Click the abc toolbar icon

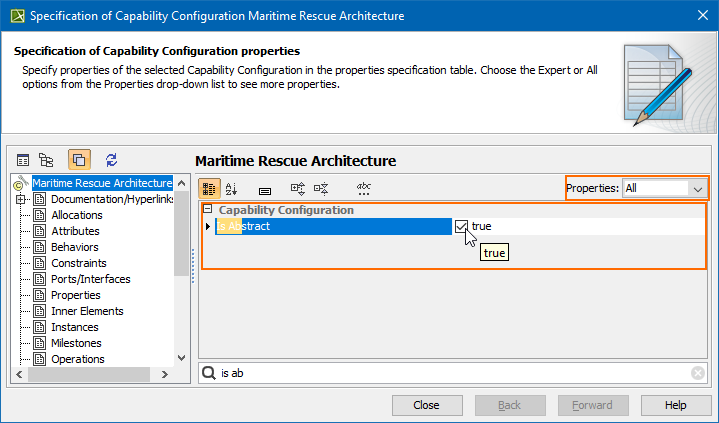[x=363, y=188]
